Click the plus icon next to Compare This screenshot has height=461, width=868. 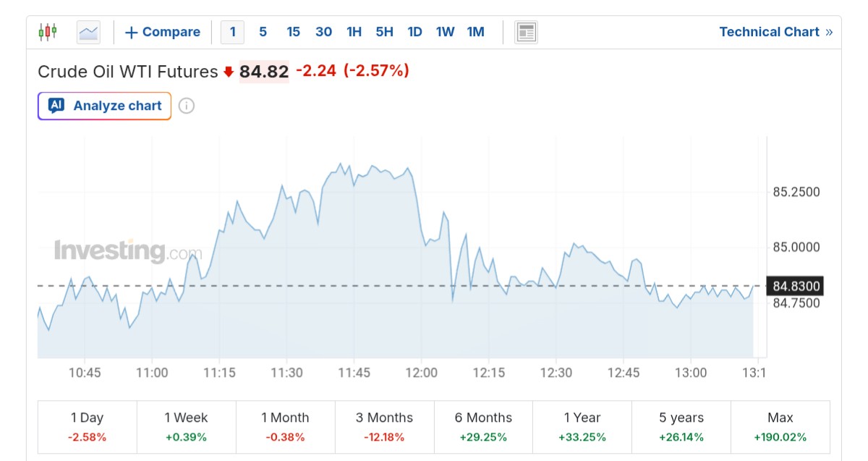coord(132,33)
